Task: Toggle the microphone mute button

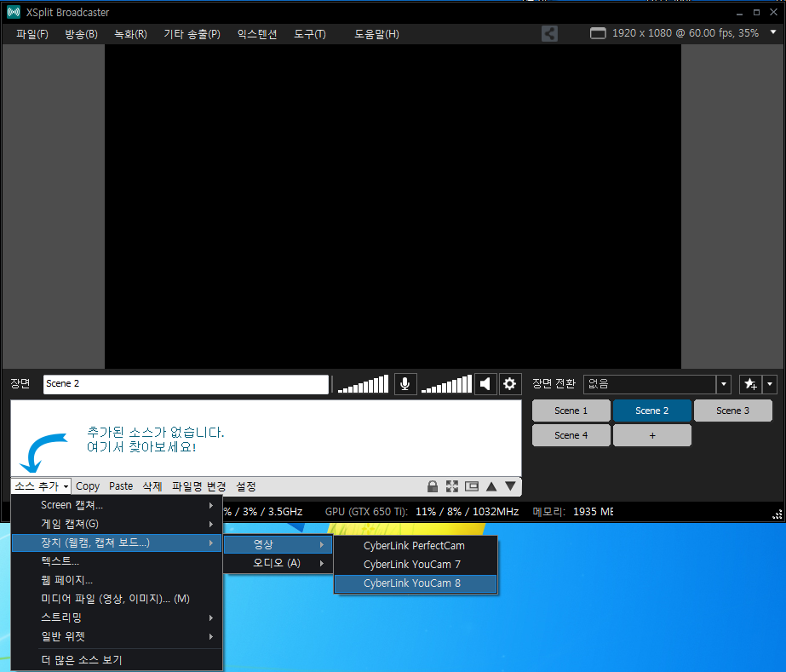Action: 405,384
